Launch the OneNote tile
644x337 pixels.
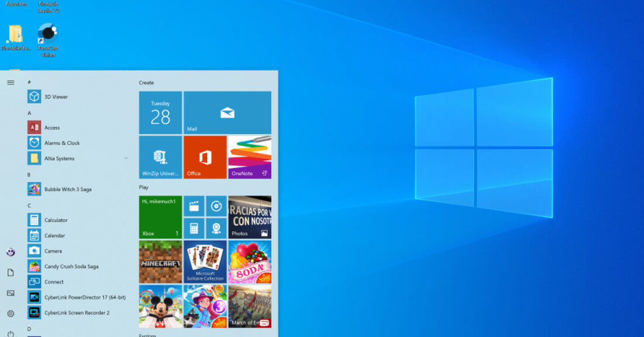[x=250, y=157]
